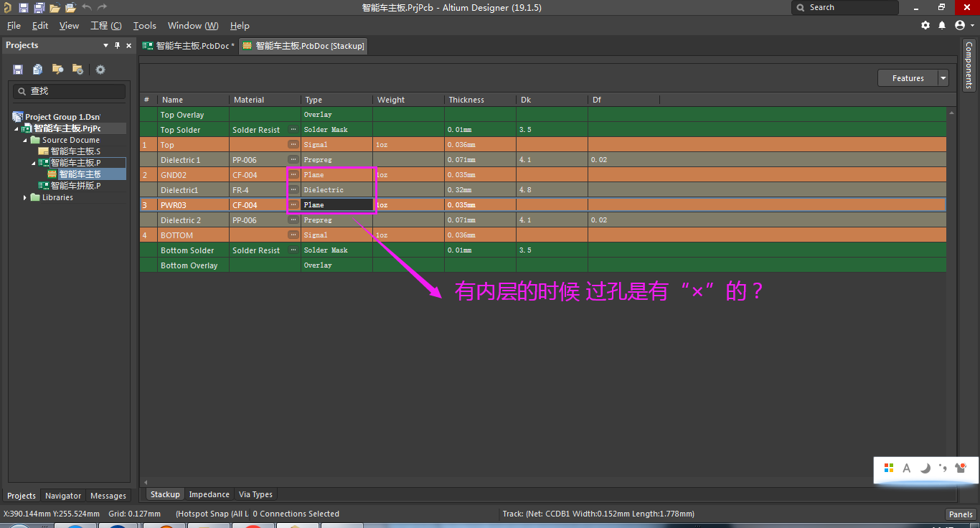980x528 pixels.
Task: Click the GND02 layer name cell
Action: pos(194,175)
